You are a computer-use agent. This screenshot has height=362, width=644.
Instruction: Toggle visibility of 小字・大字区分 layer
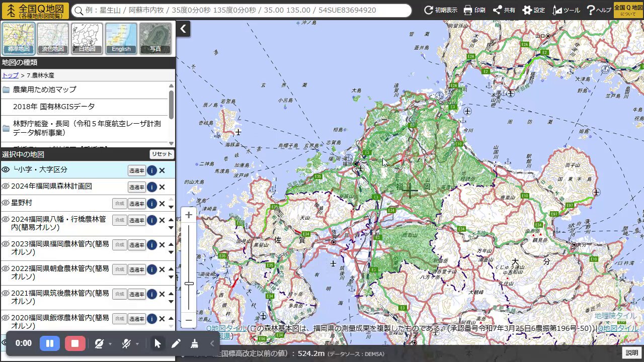[x=6, y=170]
